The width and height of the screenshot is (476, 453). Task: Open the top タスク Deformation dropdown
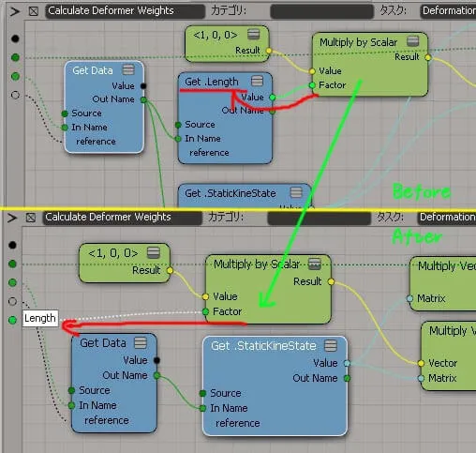[448, 11]
